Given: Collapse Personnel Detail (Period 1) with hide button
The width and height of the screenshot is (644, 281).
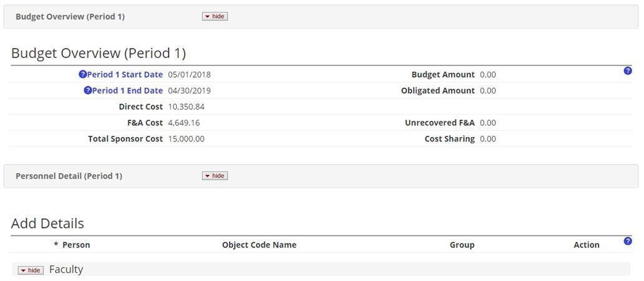Looking at the screenshot, I should click(215, 176).
